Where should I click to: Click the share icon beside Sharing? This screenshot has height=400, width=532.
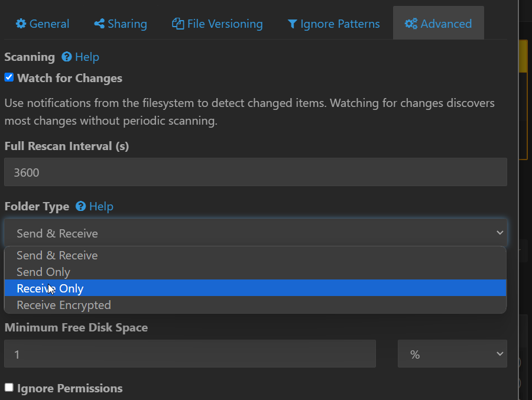click(99, 24)
